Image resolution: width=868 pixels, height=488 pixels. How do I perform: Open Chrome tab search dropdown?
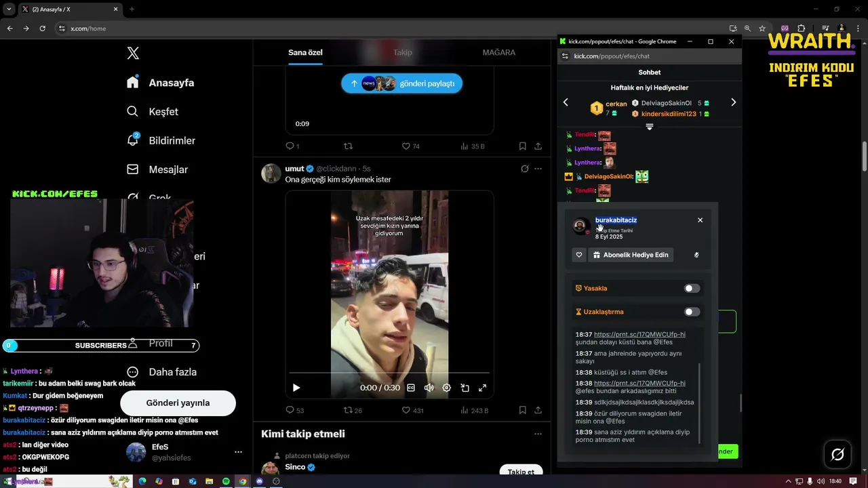pos(9,9)
